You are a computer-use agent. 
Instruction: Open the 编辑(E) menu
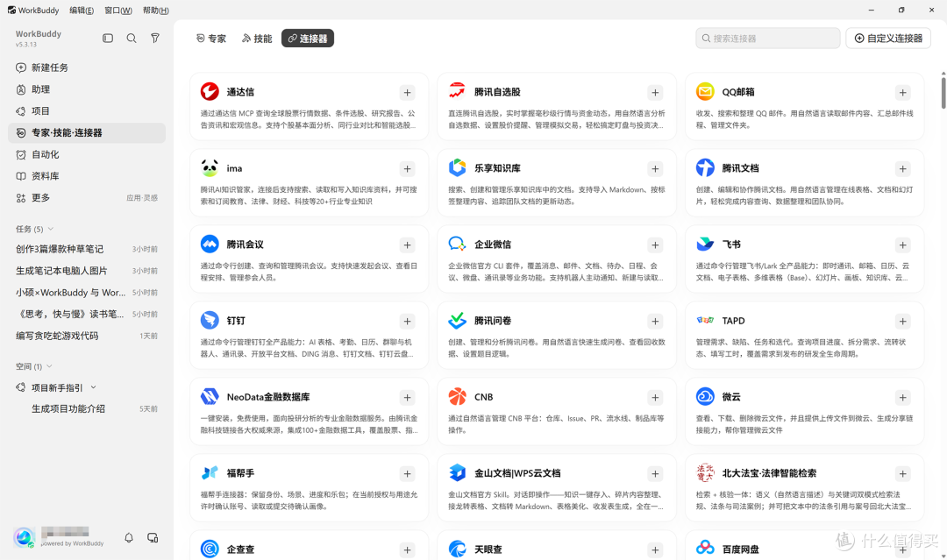pos(82,11)
